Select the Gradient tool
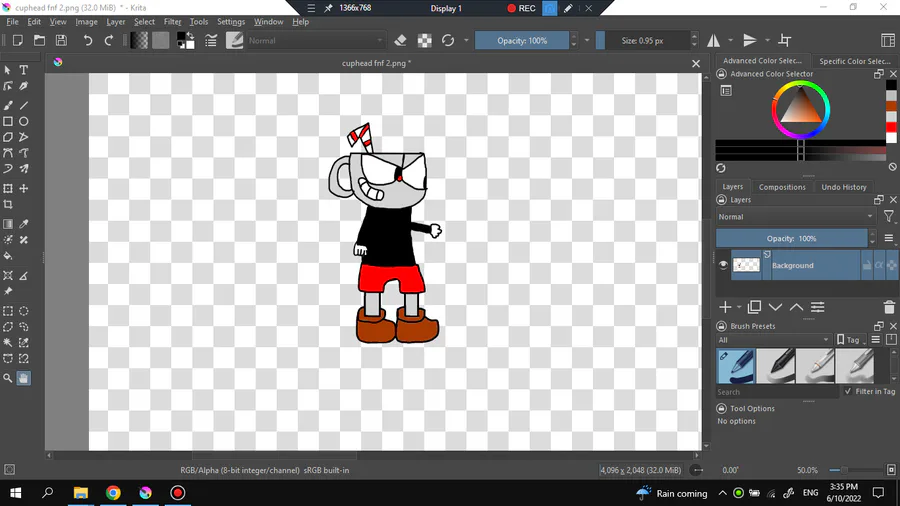The height and width of the screenshot is (506, 900). (8, 224)
